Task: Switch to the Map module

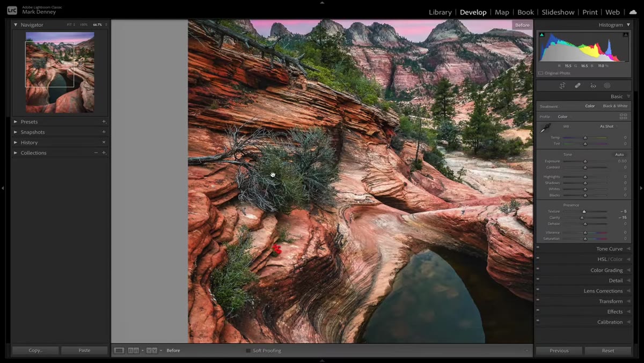Action: (x=502, y=12)
